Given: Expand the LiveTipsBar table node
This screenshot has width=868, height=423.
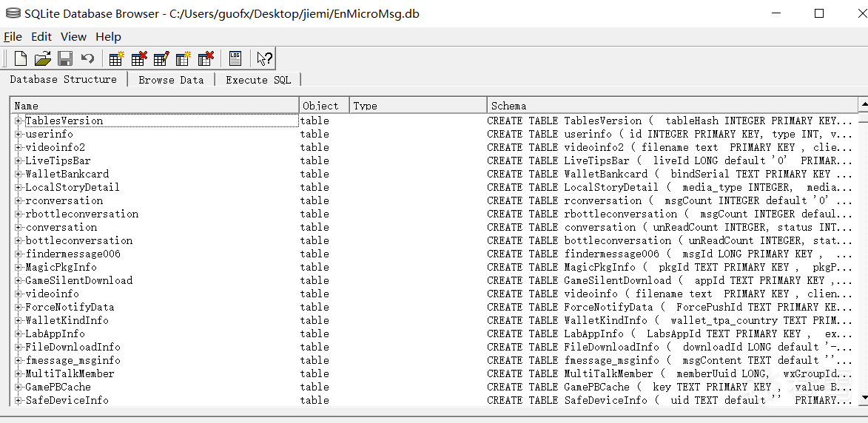Looking at the screenshot, I should [x=18, y=160].
